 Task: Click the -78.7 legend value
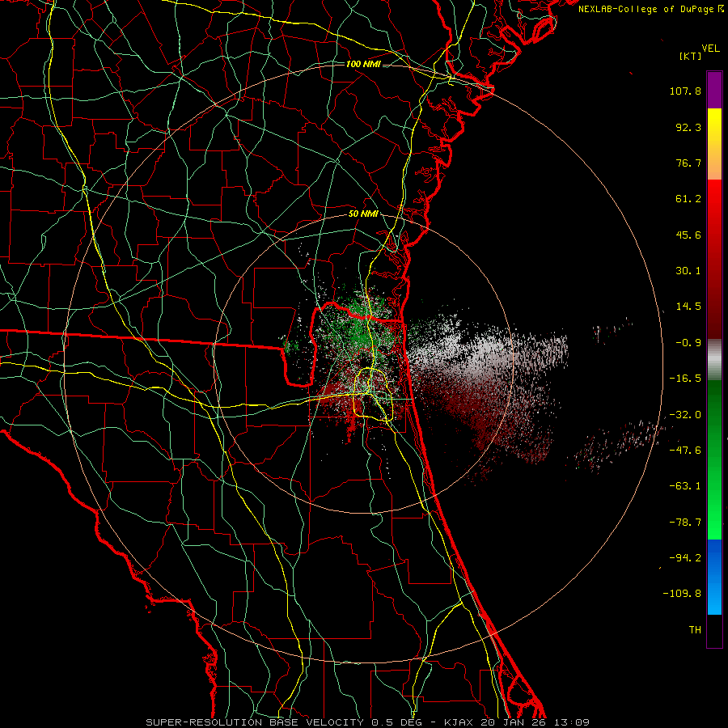tap(685, 523)
